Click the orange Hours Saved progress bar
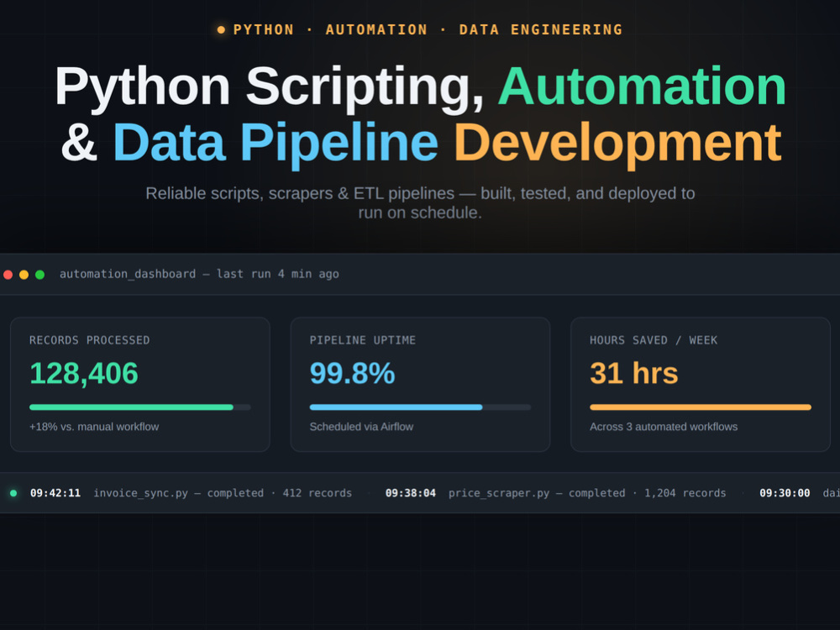The image size is (840, 630). pyautogui.click(x=701, y=407)
